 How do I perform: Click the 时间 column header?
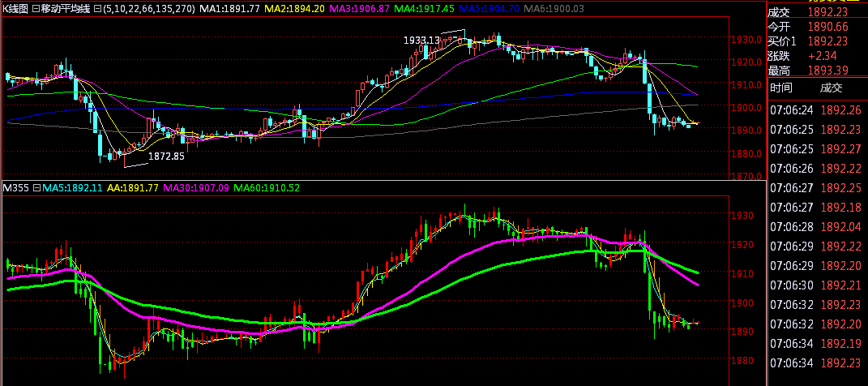781,88
